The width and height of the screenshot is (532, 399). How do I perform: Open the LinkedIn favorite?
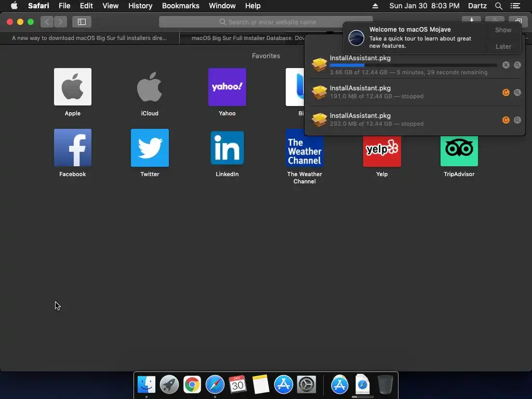(227, 148)
